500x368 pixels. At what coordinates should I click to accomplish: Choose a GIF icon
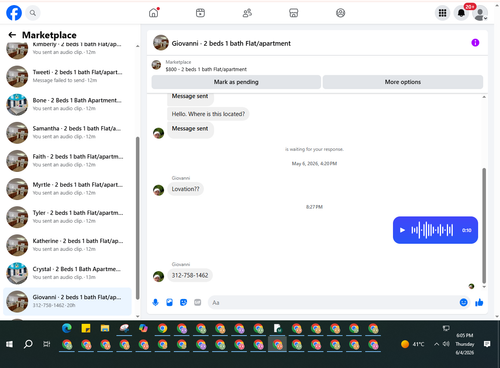pyautogui.click(x=197, y=302)
